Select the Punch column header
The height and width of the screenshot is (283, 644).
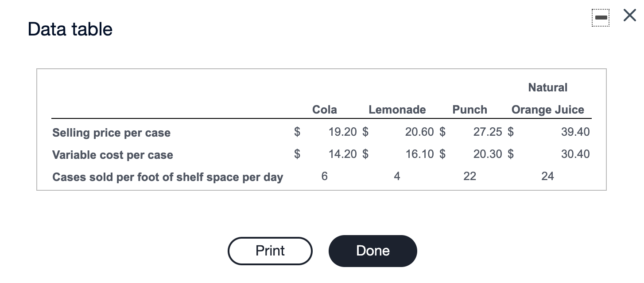coord(469,110)
